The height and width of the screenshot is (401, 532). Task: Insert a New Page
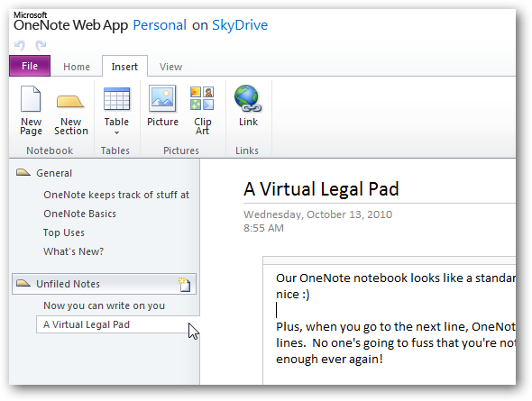(x=31, y=111)
